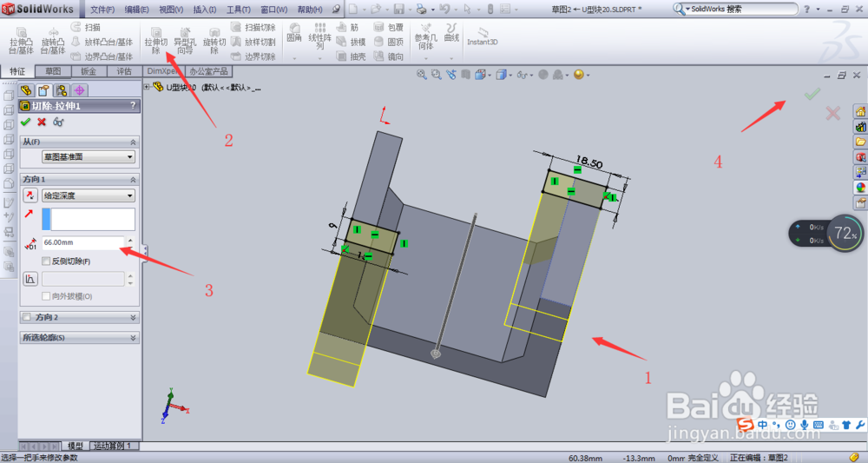Select the PropertyManager tab icon
The height and width of the screenshot is (463, 868).
43,90
